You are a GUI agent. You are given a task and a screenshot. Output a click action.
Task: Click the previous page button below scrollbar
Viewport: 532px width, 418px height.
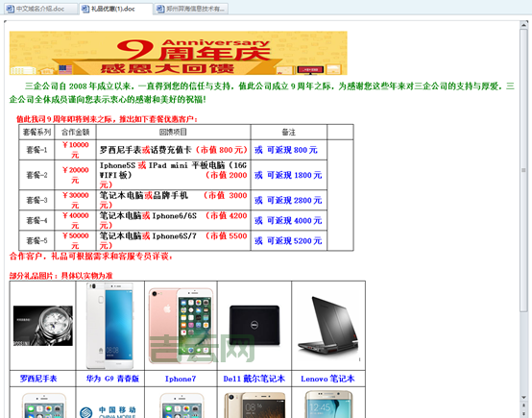click(524, 406)
